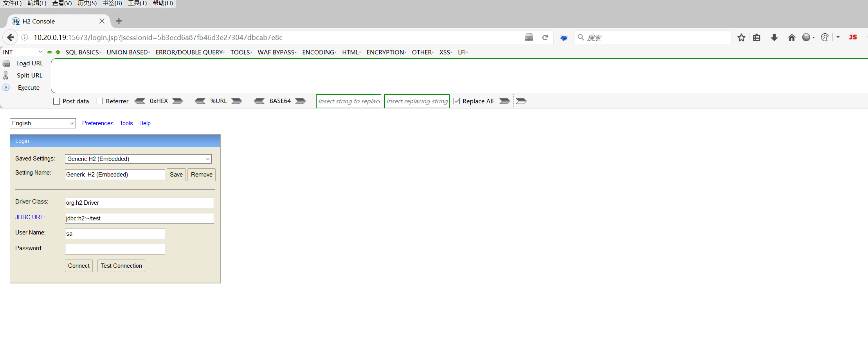Viewport: 868px width, 348px height.
Task: Open the 书签(B) menu
Action: pyautogui.click(x=112, y=3)
